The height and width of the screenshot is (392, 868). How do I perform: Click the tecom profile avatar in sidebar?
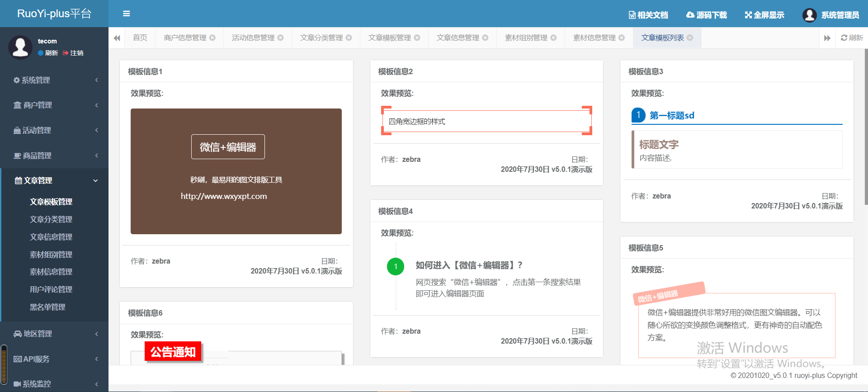(20, 47)
